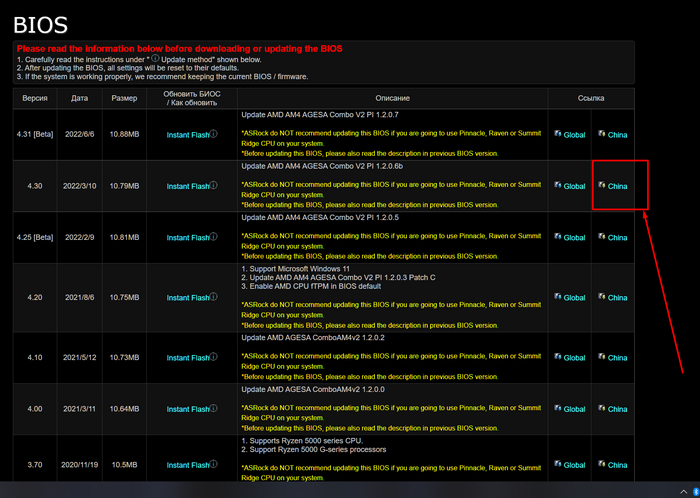Download BIOS 4.30 from the China link

[617, 186]
